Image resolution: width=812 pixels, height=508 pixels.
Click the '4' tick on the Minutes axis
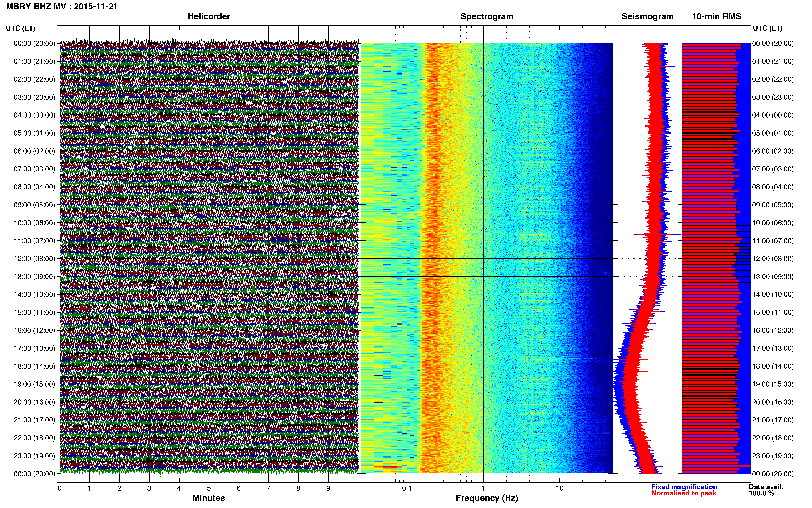[179, 488]
